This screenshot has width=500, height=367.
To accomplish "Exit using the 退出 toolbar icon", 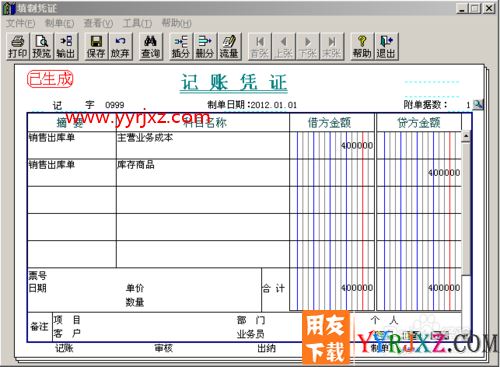I will pyautogui.click(x=386, y=46).
